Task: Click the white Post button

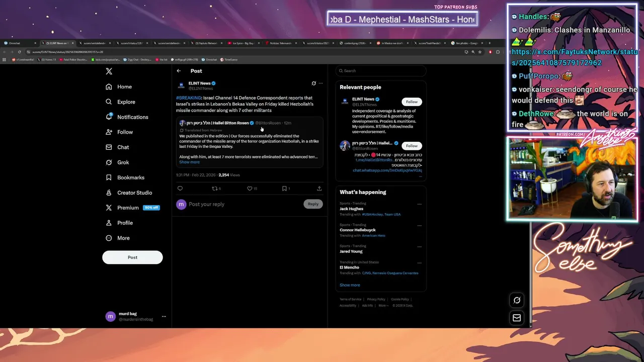Action: pyautogui.click(x=132, y=257)
